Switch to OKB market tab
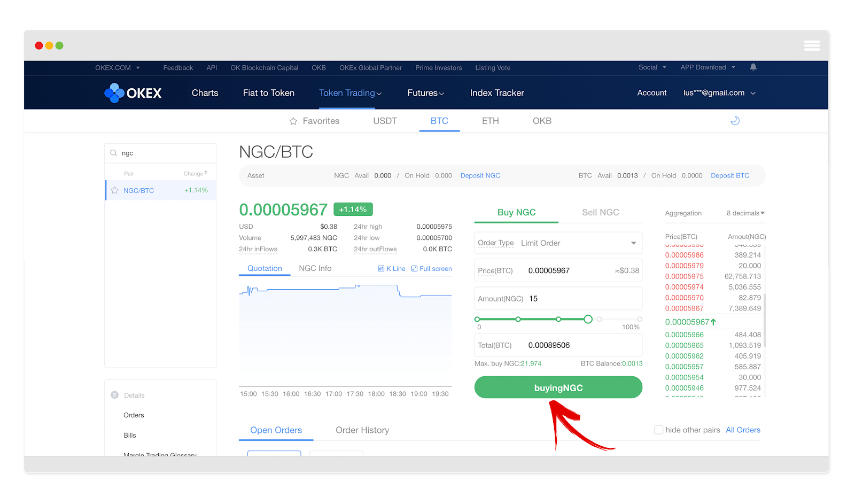Screen dimensions: 855x504 (x=542, y=121)
